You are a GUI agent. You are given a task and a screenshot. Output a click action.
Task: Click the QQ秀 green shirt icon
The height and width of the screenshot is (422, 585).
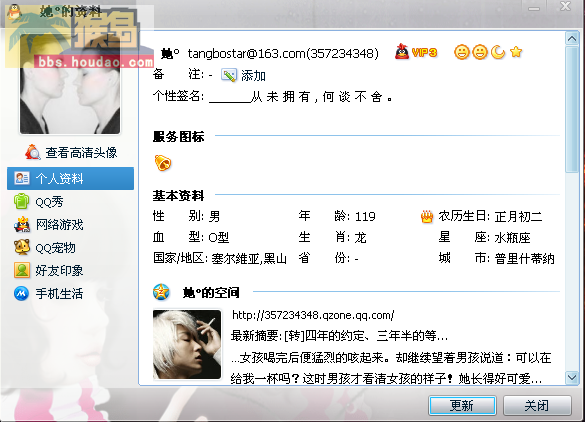tap(22, 201)
